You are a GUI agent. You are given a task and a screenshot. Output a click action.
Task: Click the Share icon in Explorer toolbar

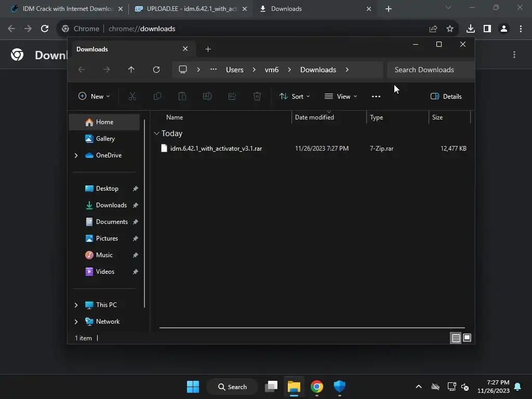point(232,96)
